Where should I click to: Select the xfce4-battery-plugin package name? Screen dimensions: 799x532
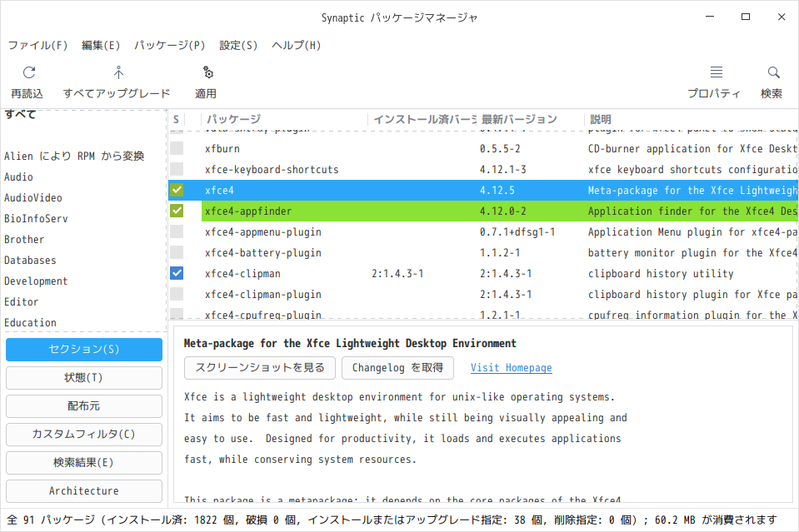point(263,253)
